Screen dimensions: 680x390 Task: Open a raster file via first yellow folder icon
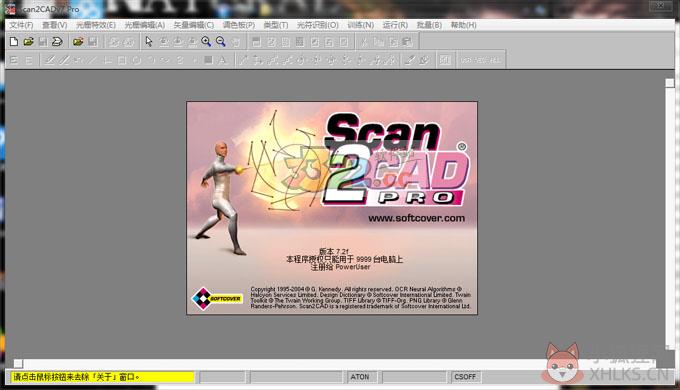(x=29, y=42)
